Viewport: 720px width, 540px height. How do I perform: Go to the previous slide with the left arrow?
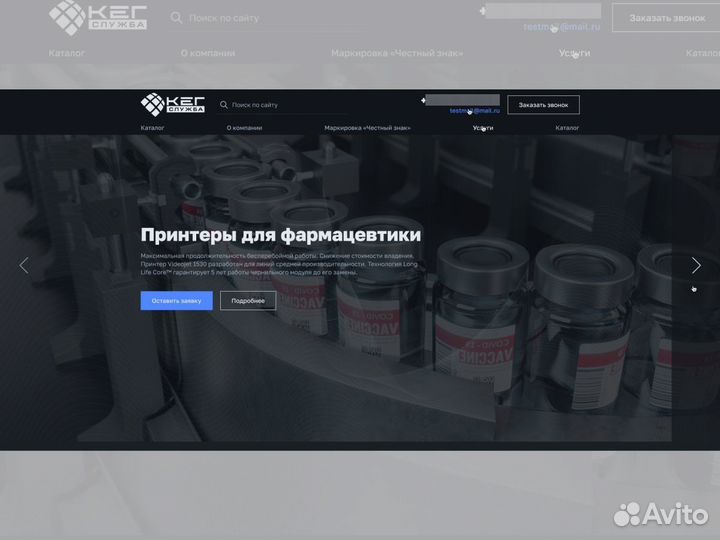coord(24,265)
